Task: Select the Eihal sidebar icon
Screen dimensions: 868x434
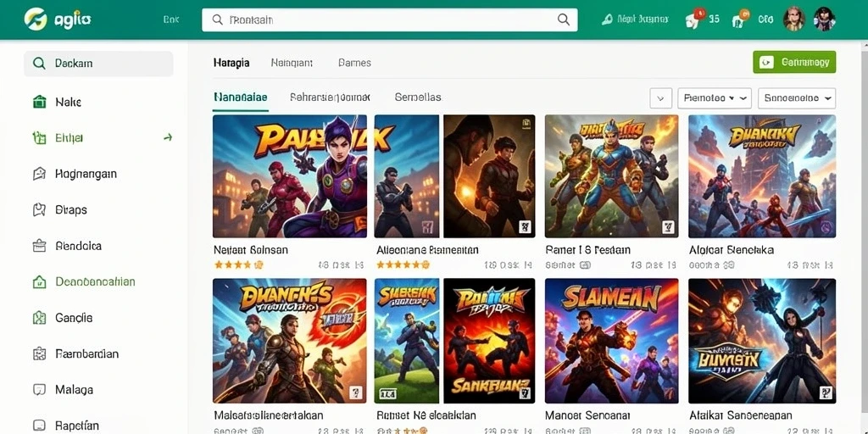Action: 39,138
